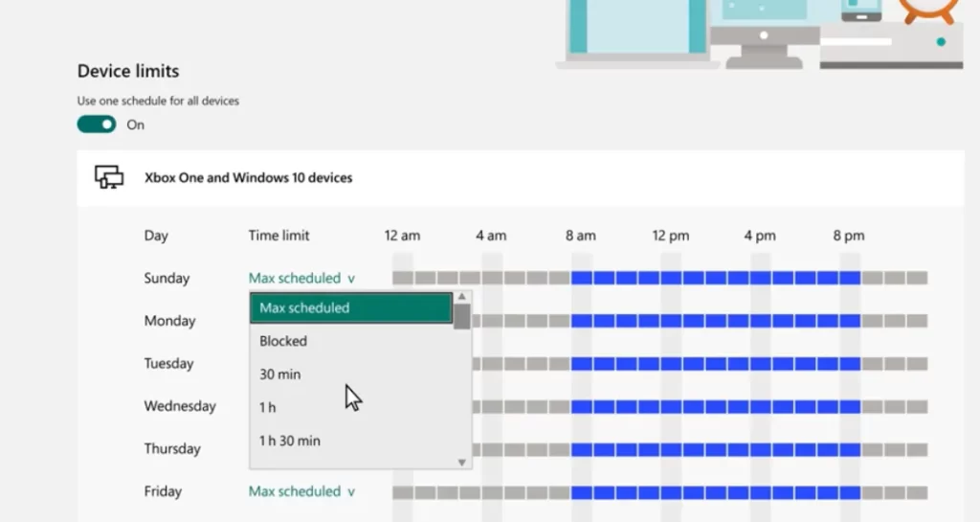Click the Xbox and Windows devices icon
980x522 pixels.
pyautogui.click(x=109, y=177)
